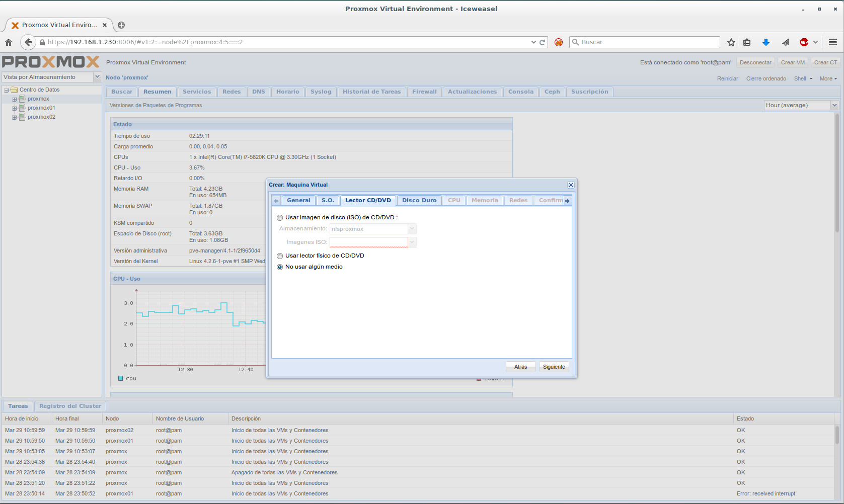Open the downloads arrow icon
This screenshot has height=504, width=844.
point(765,42)
